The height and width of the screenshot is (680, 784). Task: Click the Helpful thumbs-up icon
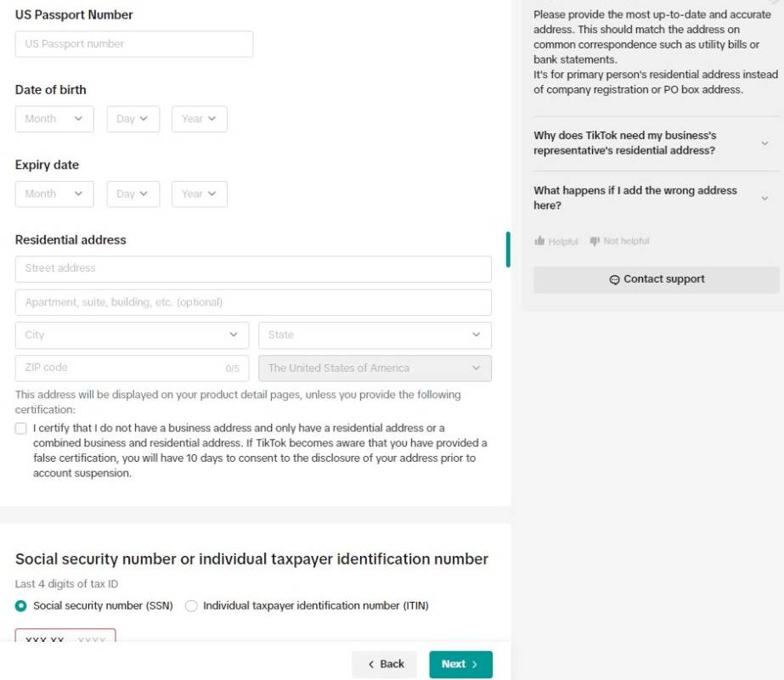(539, 242)
